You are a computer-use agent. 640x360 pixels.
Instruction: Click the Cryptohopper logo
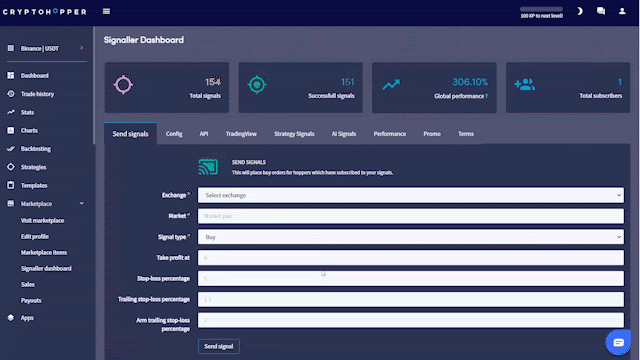(44, 12)
